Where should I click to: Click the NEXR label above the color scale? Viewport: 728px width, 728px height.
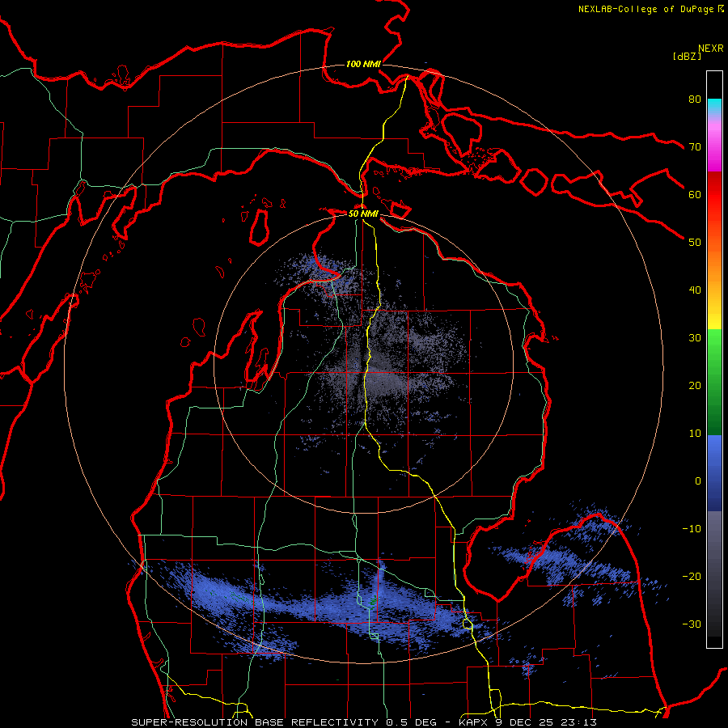pos(710,49)
